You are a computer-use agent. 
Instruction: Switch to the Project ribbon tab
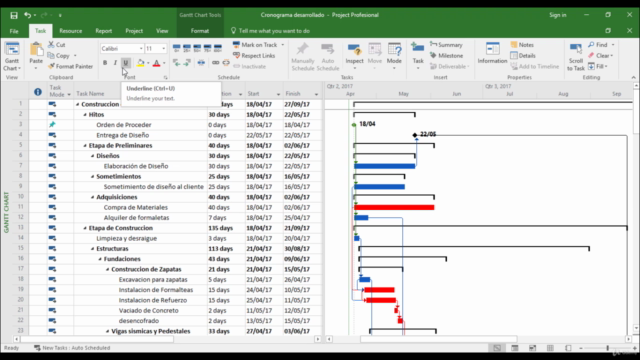coord(134,31)
